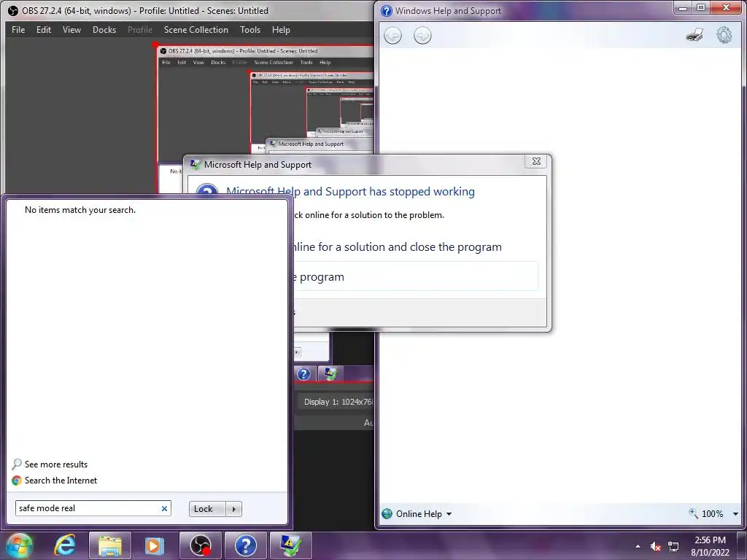Open the OBS Tools menu
Screen dimensions: 747x560
[x=250, y=29]
